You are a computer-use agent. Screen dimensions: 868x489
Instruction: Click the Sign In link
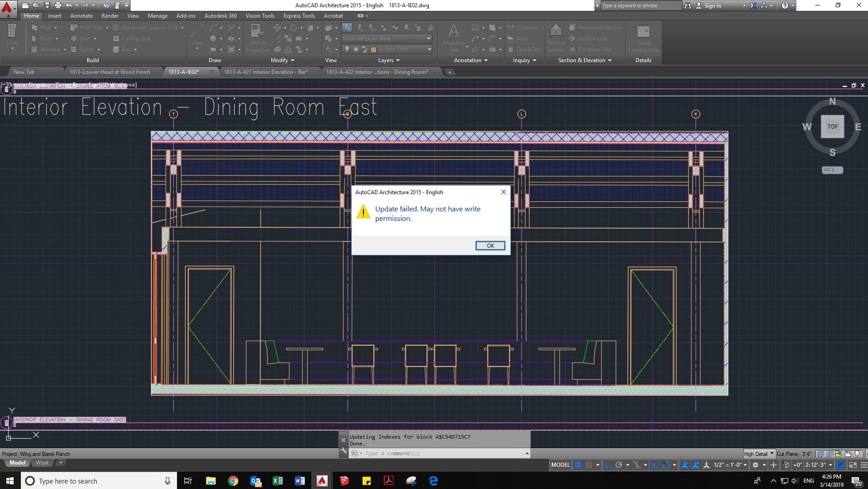[x=712, y=5]
